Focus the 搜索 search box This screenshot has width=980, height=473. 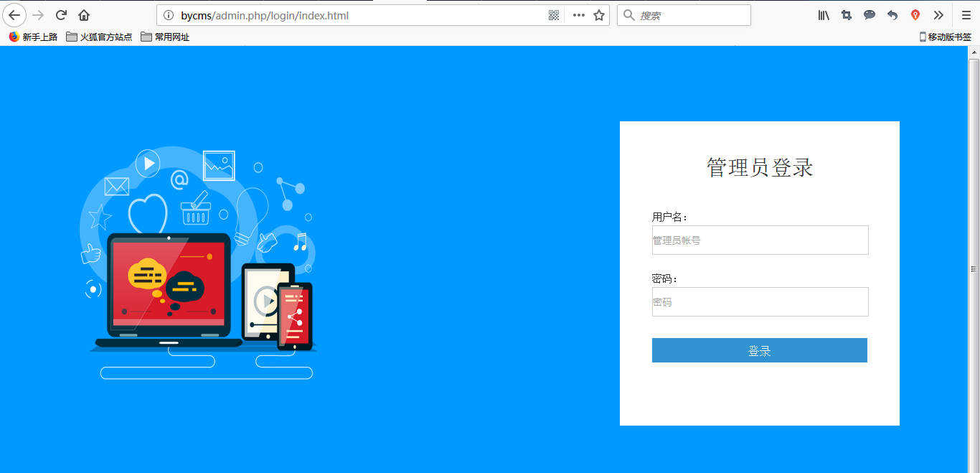point(684,15)
